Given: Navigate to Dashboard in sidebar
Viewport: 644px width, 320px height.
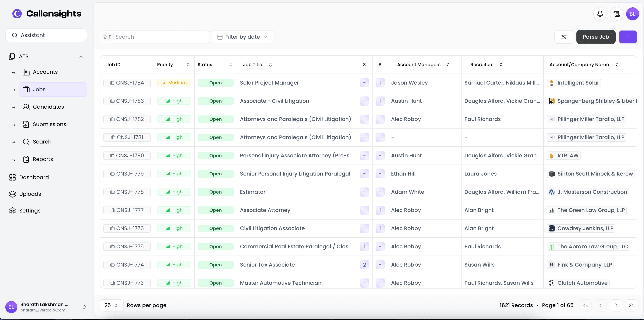Looking at the screenshot, I should coord(34,177).
